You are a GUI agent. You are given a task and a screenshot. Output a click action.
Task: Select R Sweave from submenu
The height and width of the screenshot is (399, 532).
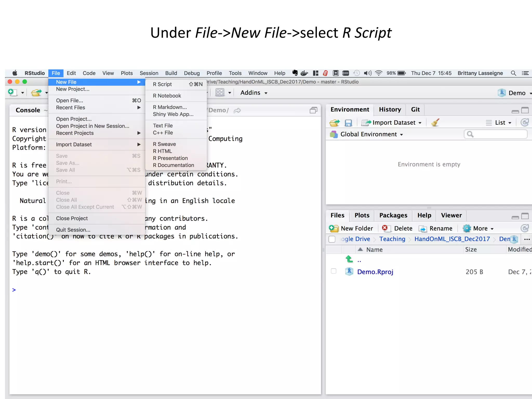[176, 144]
